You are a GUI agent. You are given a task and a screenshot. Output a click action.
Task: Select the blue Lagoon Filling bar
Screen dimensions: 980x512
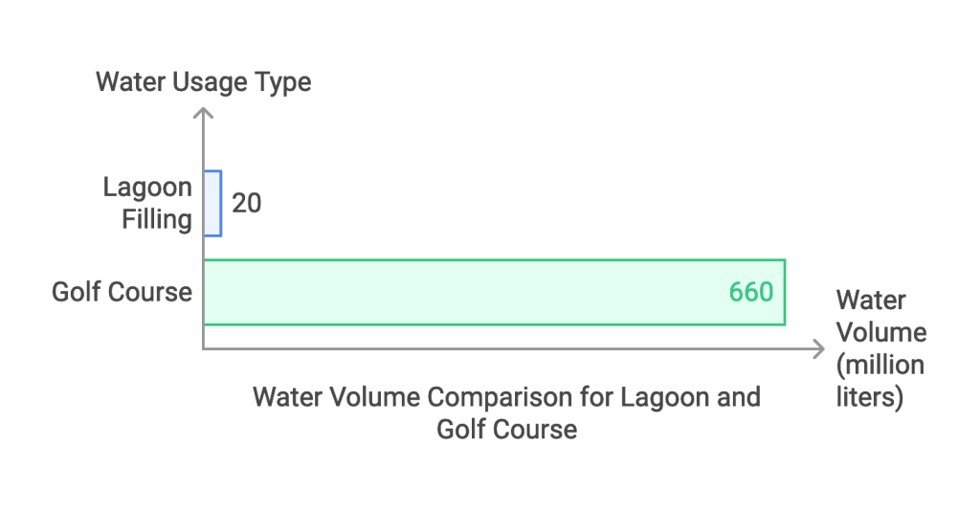coord(212,203)
